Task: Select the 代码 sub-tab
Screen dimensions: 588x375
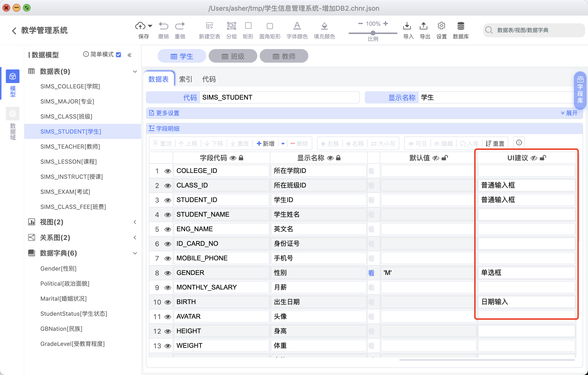Action: tap(209, 79)
